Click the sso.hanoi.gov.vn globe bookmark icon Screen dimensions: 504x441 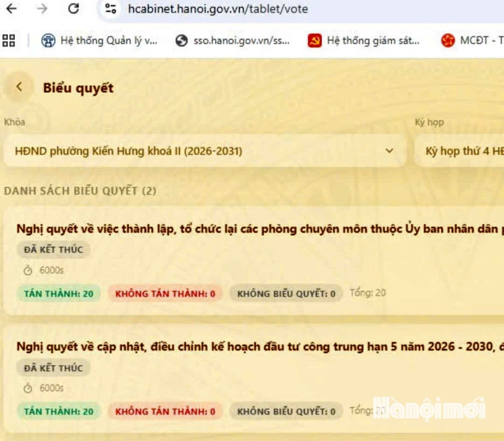(182, 41)
